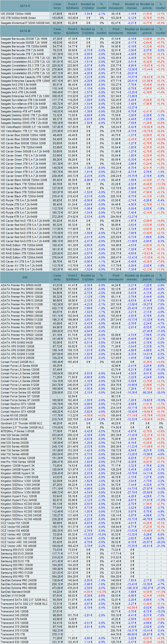Click '-98,38 €' in Corsair Force GS 480GB row
This screenshot has width=167, height=644.
[147, 392]
